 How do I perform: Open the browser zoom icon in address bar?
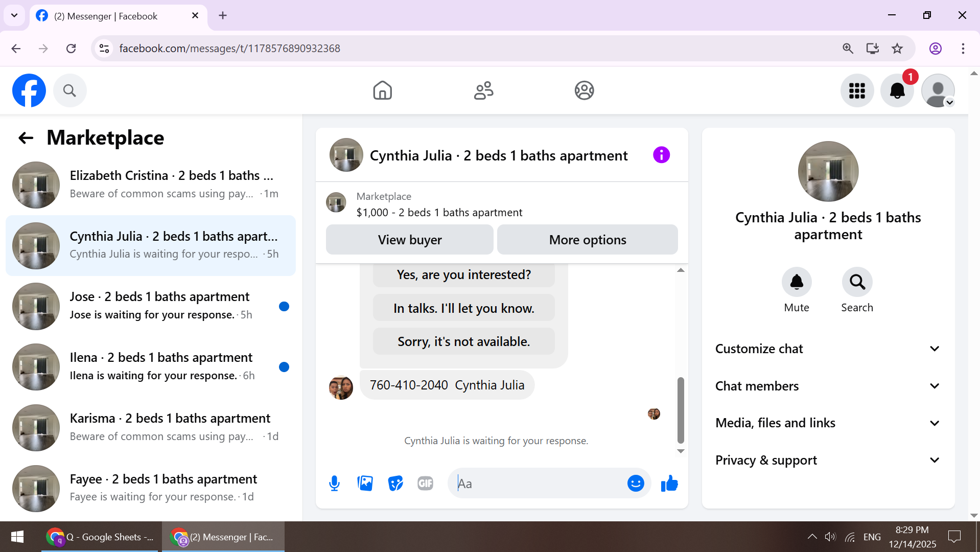pyautogui.click(x=848, y=49)
